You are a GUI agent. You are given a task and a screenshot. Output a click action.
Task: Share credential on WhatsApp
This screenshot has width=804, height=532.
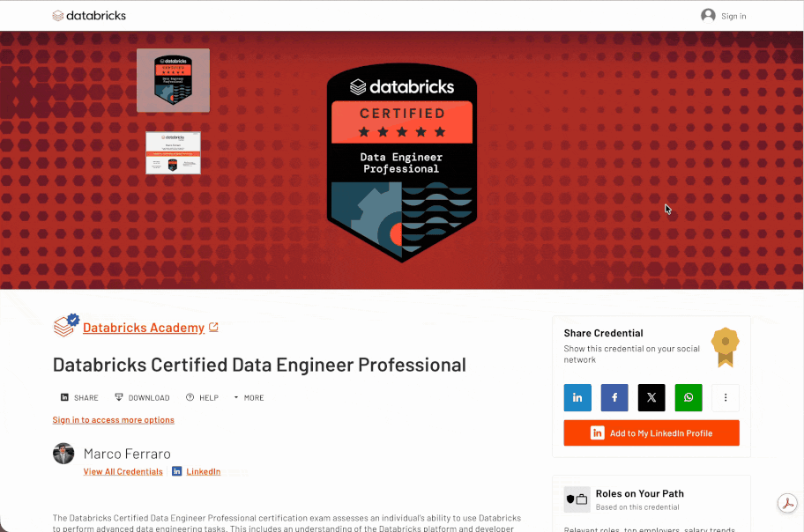689,398
